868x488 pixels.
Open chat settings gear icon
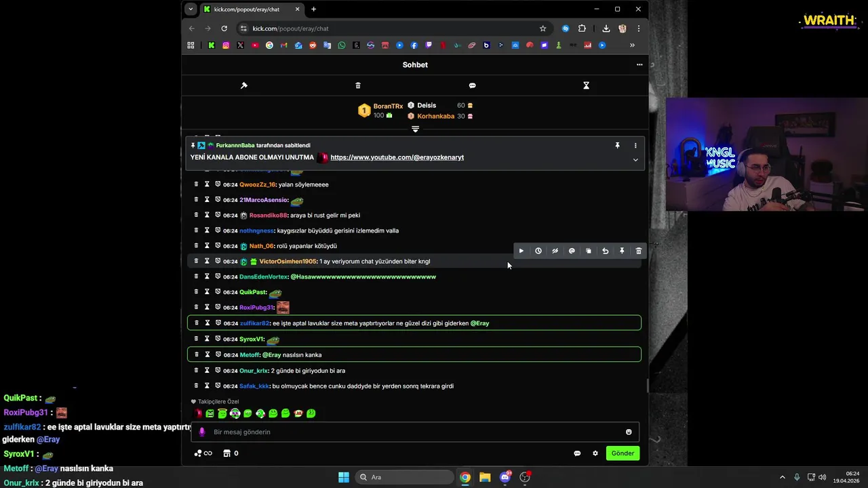click(x=595, y=453)
